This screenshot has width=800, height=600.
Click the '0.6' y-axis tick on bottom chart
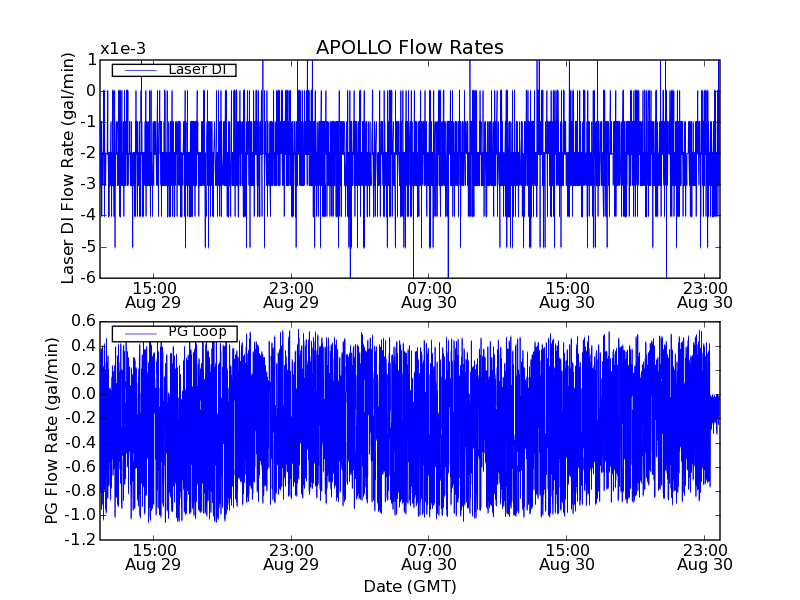tap(84, 321)
